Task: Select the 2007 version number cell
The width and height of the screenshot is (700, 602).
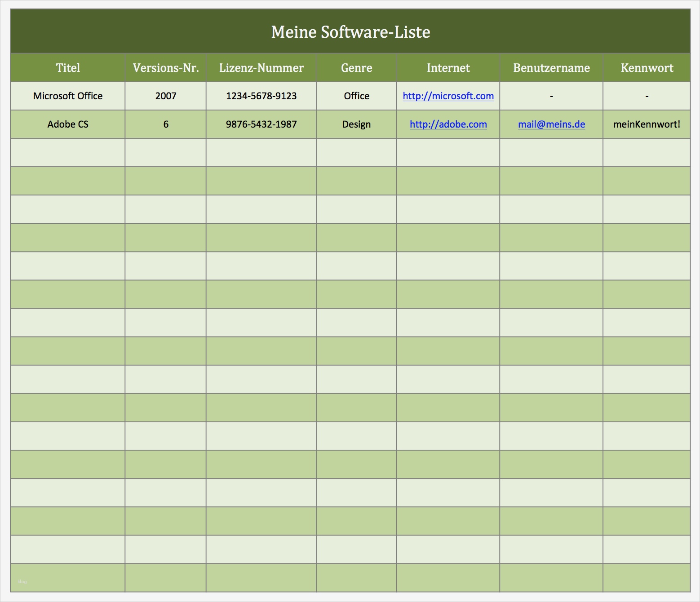Action: tap(165, 96)
